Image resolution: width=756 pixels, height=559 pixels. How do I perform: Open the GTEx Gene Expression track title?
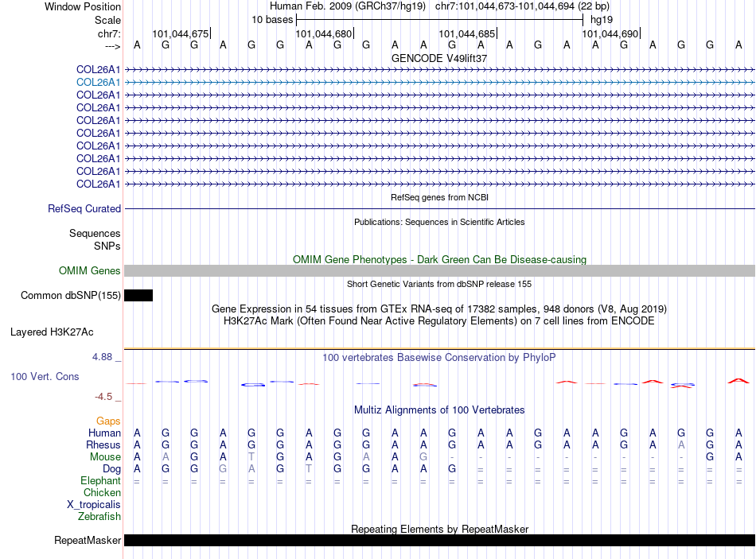click(439, 309)
